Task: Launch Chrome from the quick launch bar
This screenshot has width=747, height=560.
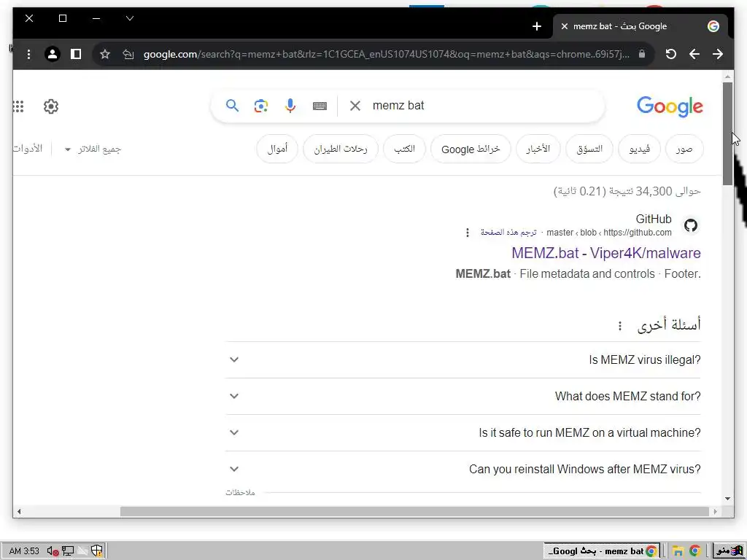Action: click(695, 551)
